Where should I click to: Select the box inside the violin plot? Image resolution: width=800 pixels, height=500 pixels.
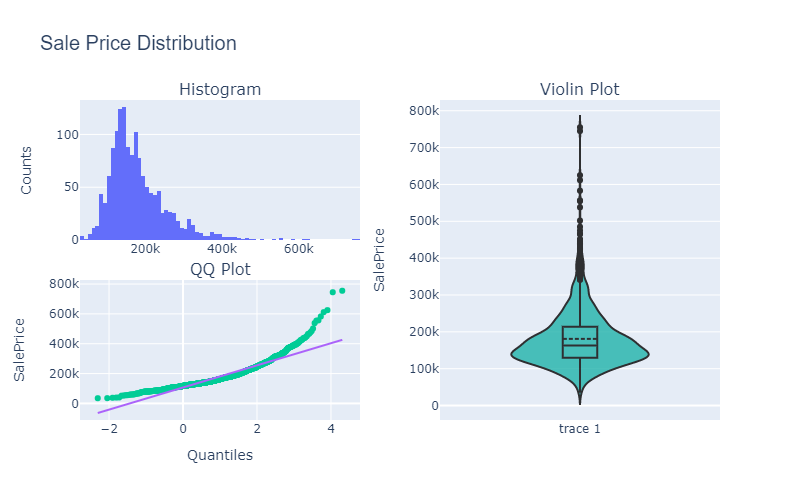[x=580, y=342]
